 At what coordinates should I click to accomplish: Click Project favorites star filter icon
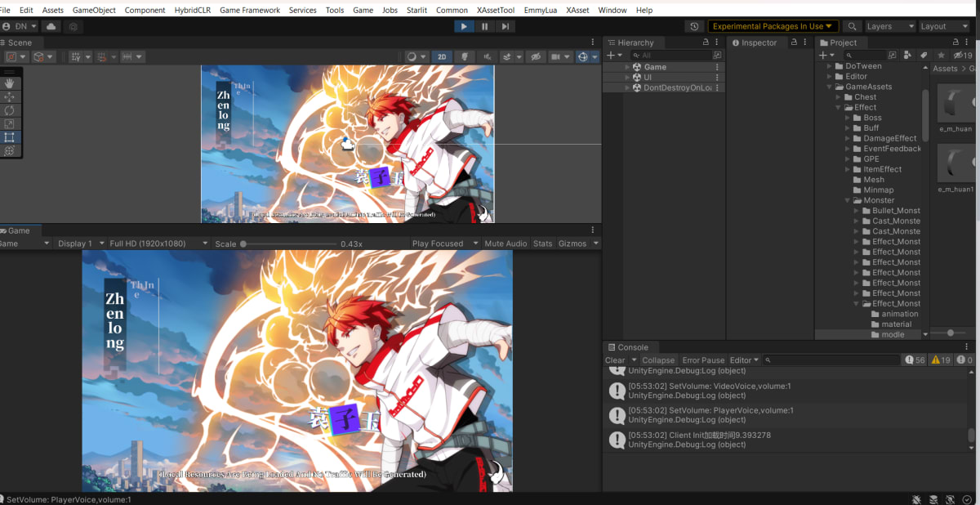coord(941,55)
